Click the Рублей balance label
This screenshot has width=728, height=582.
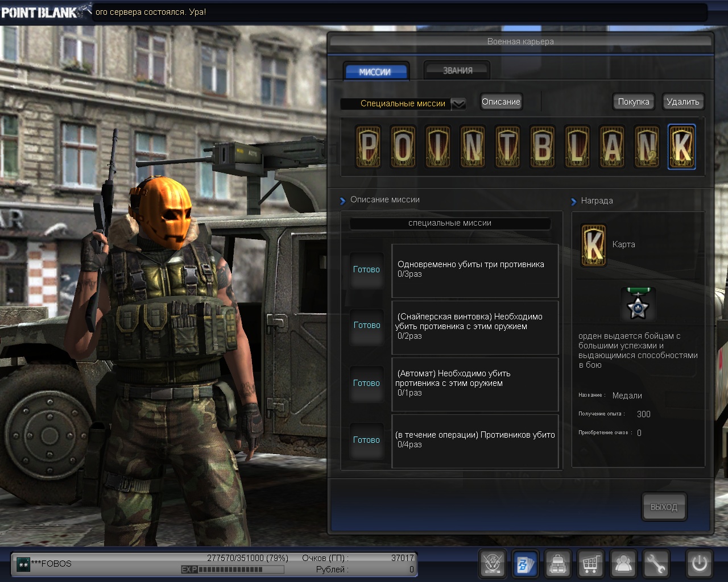pos(333,569)
